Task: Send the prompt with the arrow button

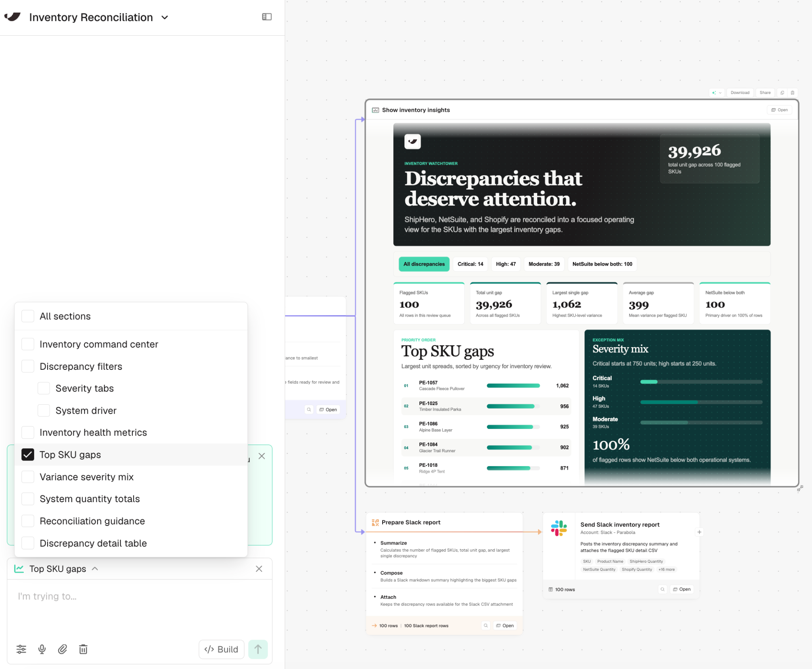Action: coord(258,649)
